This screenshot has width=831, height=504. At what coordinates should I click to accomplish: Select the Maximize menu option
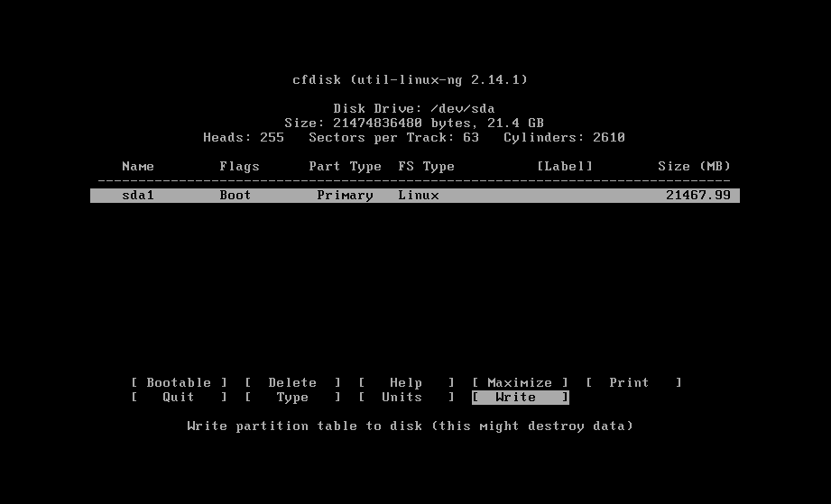[520, 382]
